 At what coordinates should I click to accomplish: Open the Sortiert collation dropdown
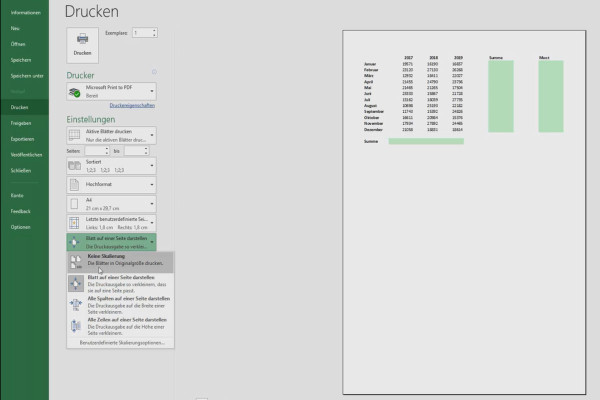coord(111,166)
